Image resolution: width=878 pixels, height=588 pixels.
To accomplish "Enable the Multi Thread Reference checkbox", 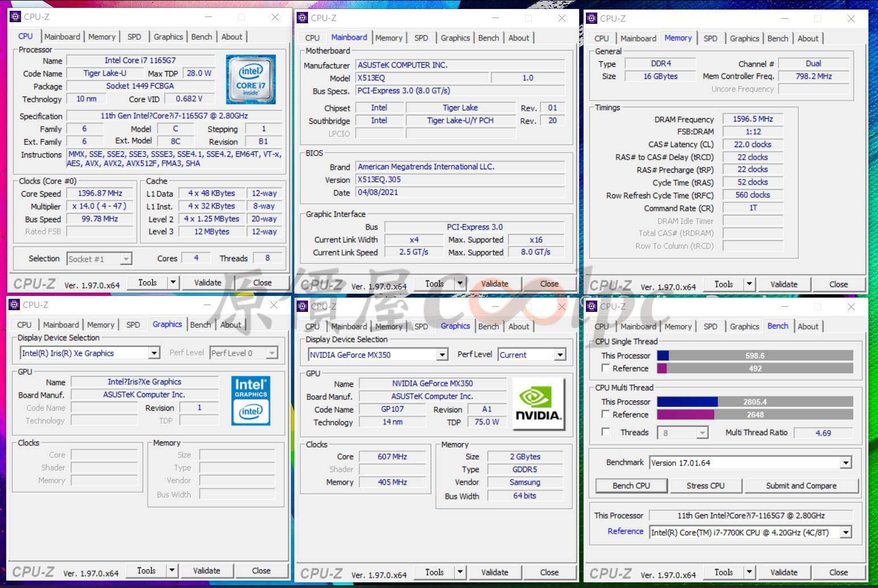I will 606,414.
